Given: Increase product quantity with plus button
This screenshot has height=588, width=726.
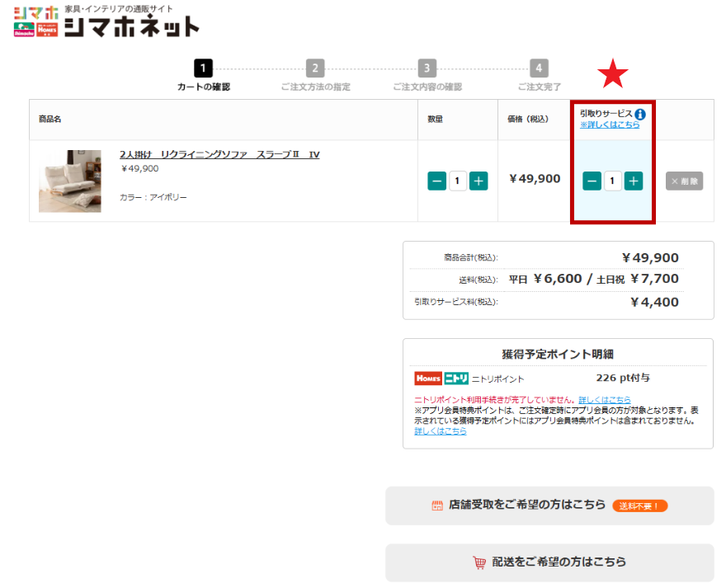Looking at the screenshot, I should [478, 181].
